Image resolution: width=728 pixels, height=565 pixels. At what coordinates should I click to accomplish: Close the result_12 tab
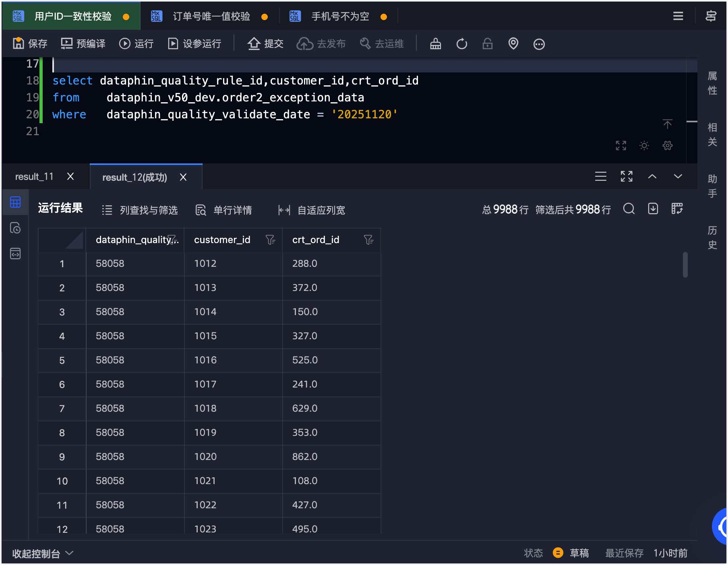click(x=183, y=177)
